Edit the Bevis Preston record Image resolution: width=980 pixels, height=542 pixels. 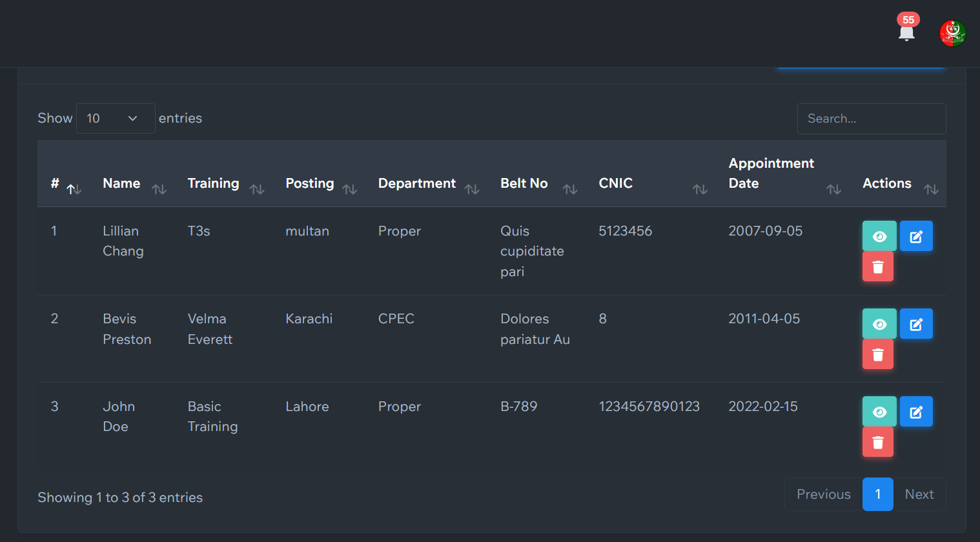coord(916,324)
